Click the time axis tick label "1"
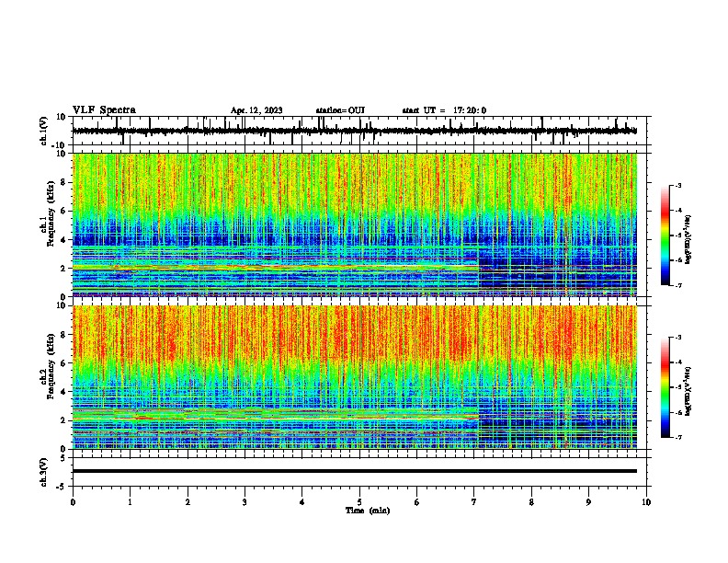 [x=130, y=502]
